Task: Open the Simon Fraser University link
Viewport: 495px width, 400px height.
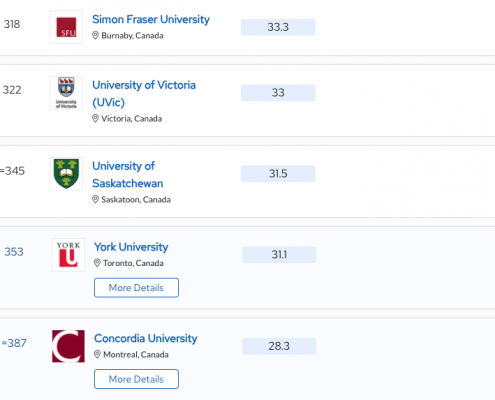Action: pos(151,19)
